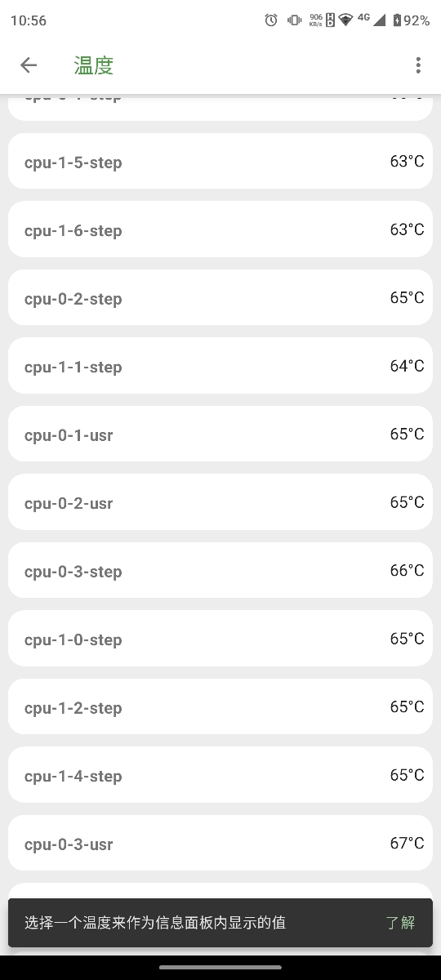Image resolution: width=441 pixels, height=980 pixels.
Task: Choose the cpu-1-0-step entry
Action: [220, 639]
